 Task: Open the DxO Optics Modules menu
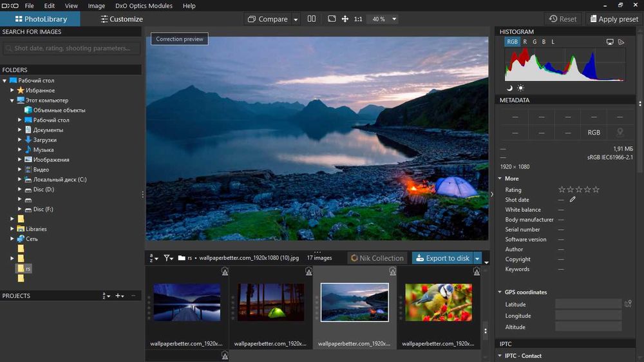pyautogui.click(x=144, y=6)
